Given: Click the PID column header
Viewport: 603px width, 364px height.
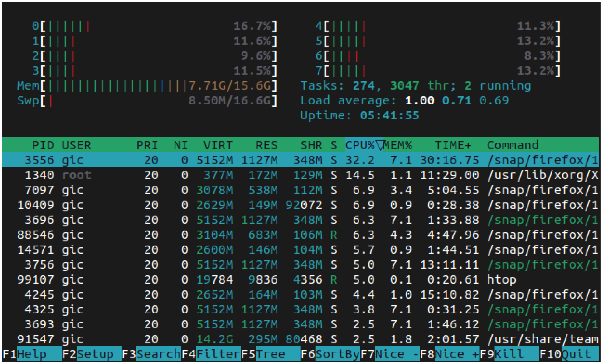Looking at the screenshot, I should point(43,145).
